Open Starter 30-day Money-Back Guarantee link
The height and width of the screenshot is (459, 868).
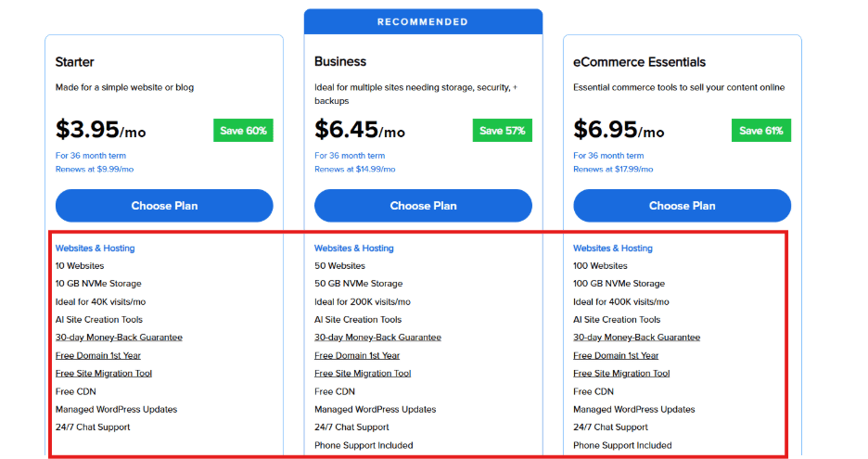[x=119, y=338]
